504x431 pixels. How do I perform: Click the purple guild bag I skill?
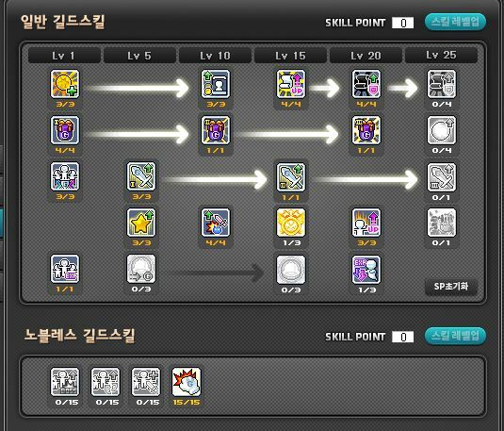[x=65, y=130]
